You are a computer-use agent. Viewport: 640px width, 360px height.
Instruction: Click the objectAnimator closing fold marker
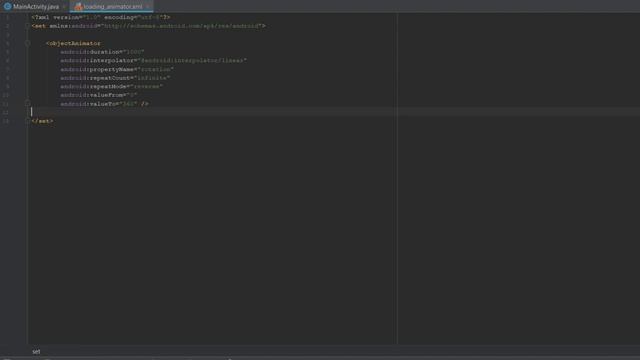pos(28,104)
